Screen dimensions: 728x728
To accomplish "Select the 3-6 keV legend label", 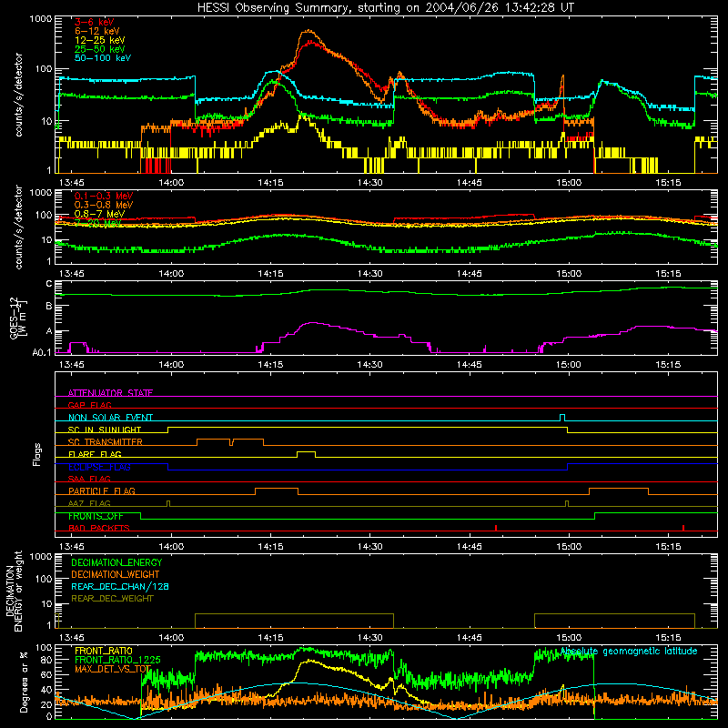I will tap(95, 22).
